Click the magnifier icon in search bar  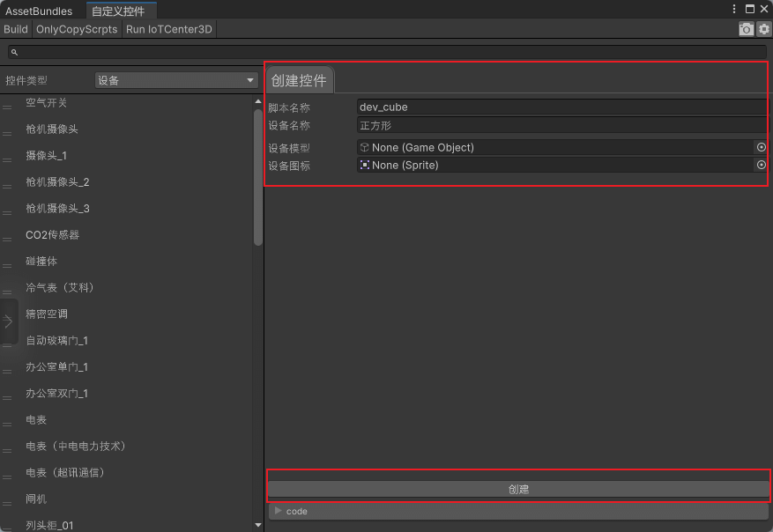(x=14, y=53)
